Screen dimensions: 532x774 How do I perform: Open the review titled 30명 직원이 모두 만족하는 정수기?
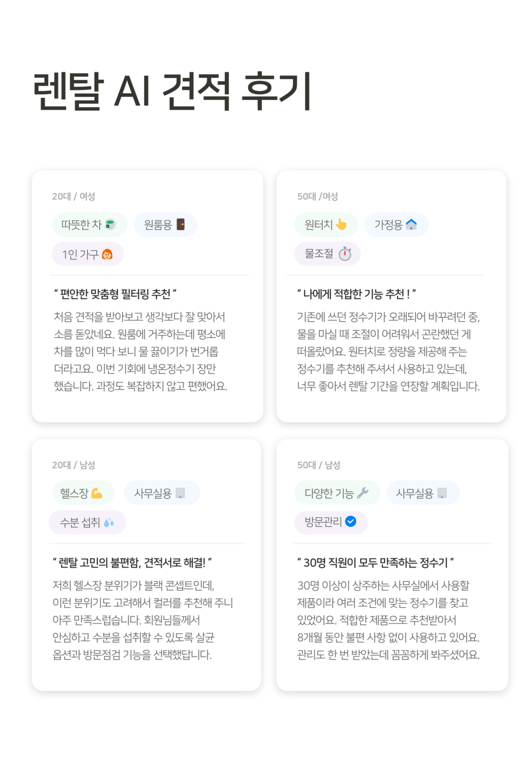[375, 563]
